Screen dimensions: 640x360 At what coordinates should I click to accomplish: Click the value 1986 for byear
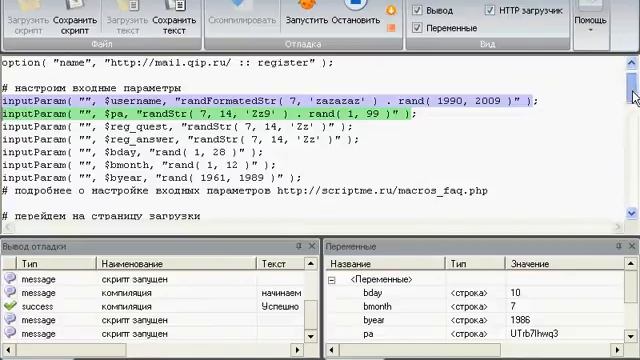(x=520, y=320)
